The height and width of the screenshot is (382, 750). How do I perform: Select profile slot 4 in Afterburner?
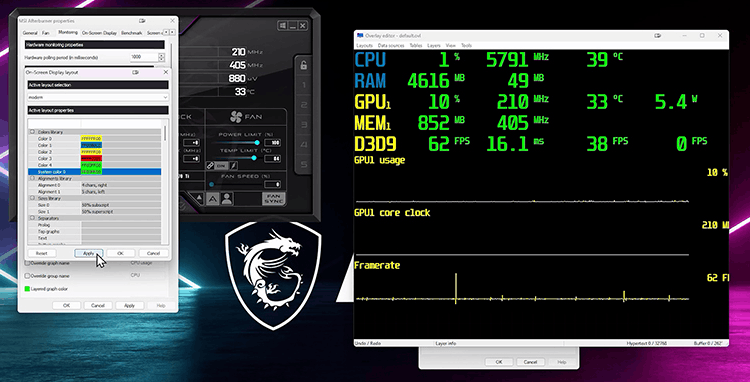(304, 145)
